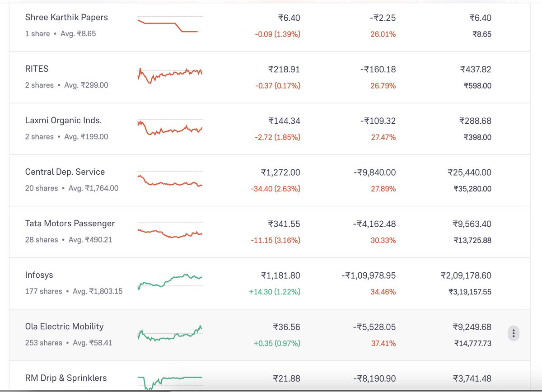Open Shree Karthik Papers stock name
Screen dimensions: 542x392
[x=66, y=18]
